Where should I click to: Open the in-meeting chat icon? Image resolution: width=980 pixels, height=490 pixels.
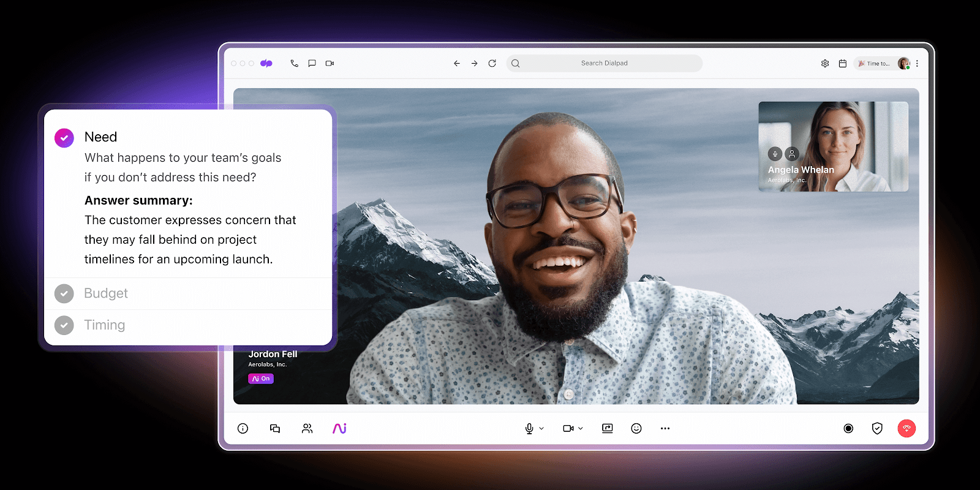pyautogui.click(x=275, y=428)
